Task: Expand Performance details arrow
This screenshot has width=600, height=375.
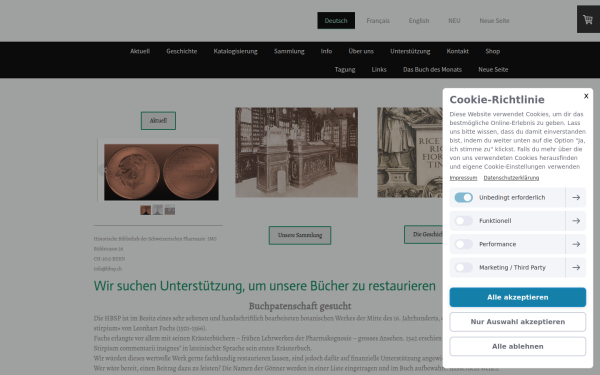Action: click(576, 244)
